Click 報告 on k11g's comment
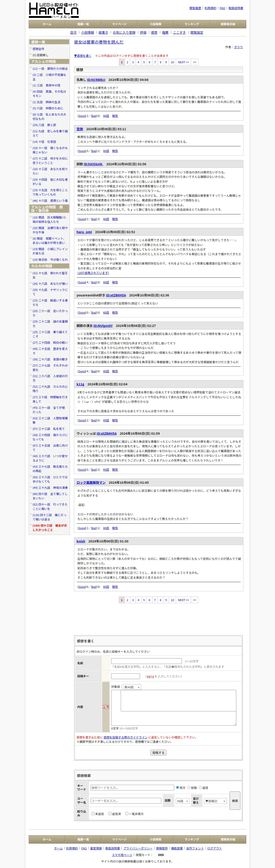This screenshot has height=868, width=275. coord(115,420)
